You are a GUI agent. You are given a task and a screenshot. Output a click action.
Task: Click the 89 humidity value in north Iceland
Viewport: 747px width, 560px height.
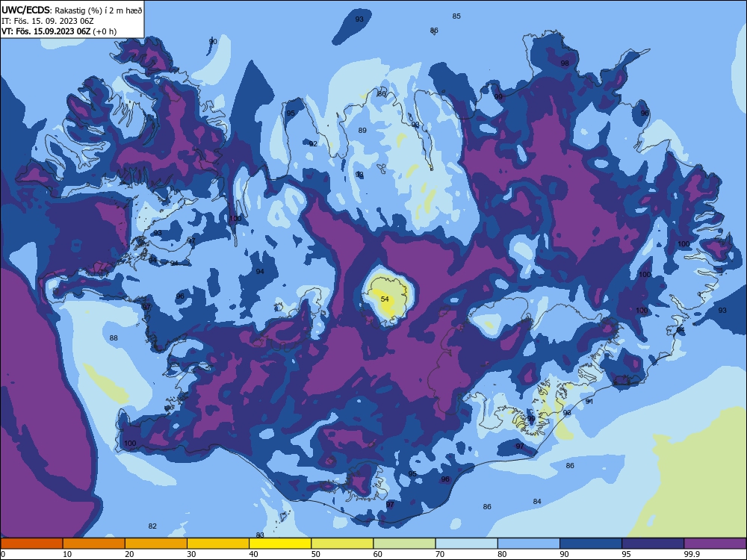click(x=362, y=131)
